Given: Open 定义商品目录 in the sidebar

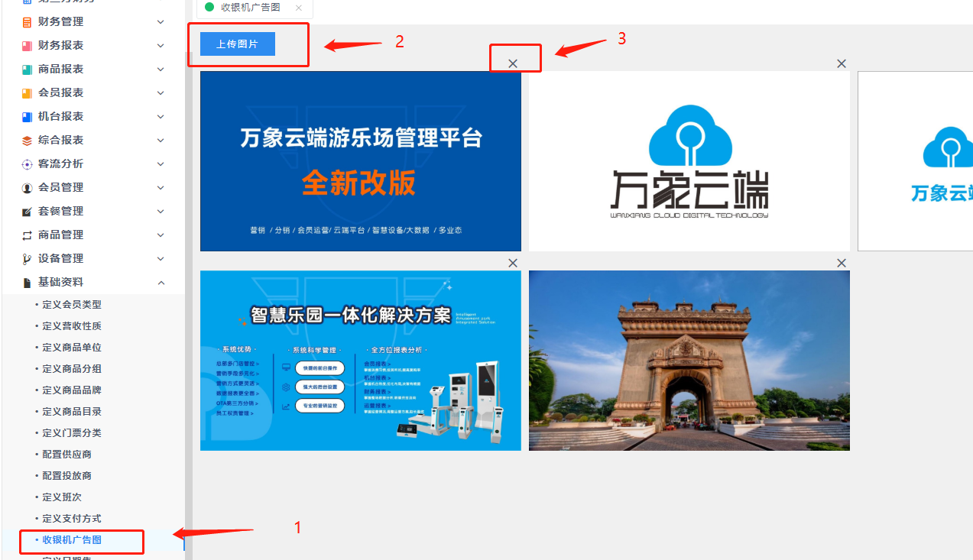Looking at the screenshot, I should coord(72,412).
